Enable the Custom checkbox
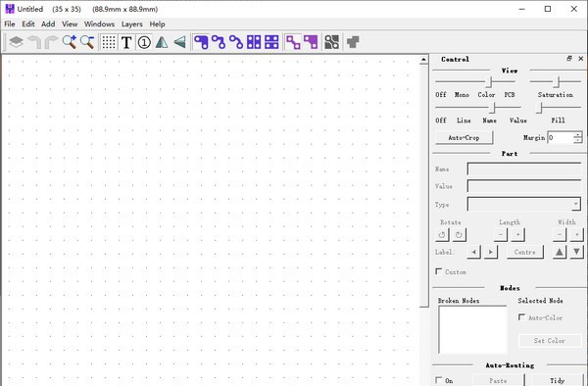Screen dimensions: 588x386 (x=439, y=271)
